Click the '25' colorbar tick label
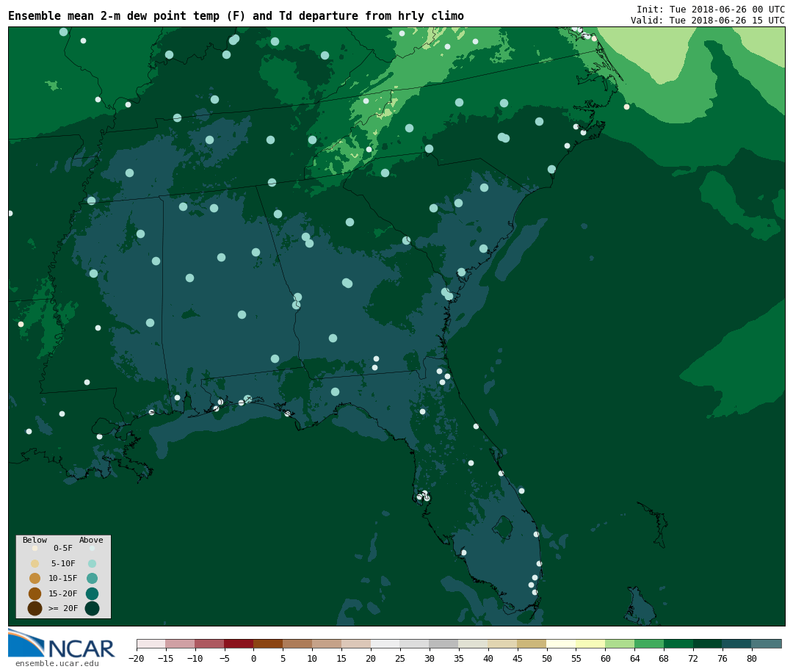Screen dimensions: 793x672 pos(401,659)
